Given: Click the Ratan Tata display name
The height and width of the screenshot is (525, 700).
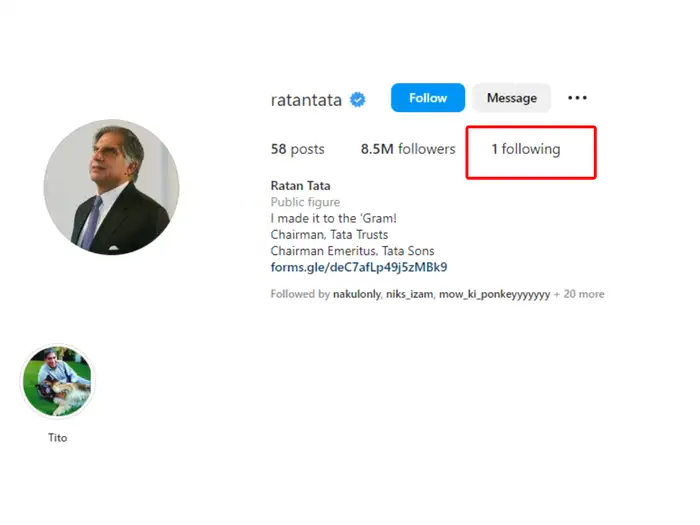Looking at the screenshot, I should [300, 186].
